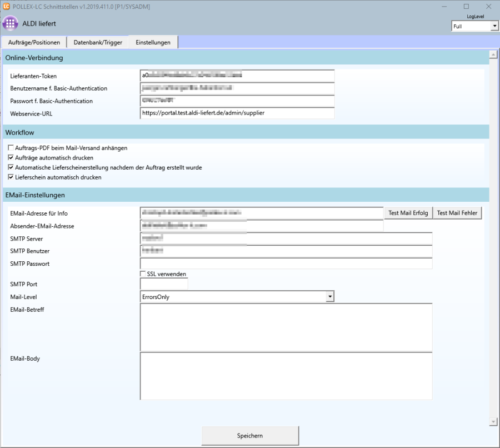Switch to Aufträge/Positionen tab
This screenshot has height=448, width=500.
pos(34,42)
